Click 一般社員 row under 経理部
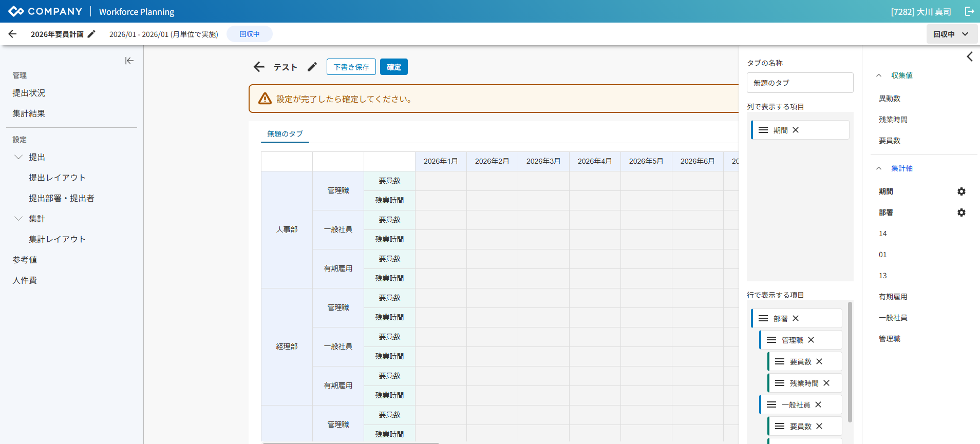980x444 pixels. point(338,346)
